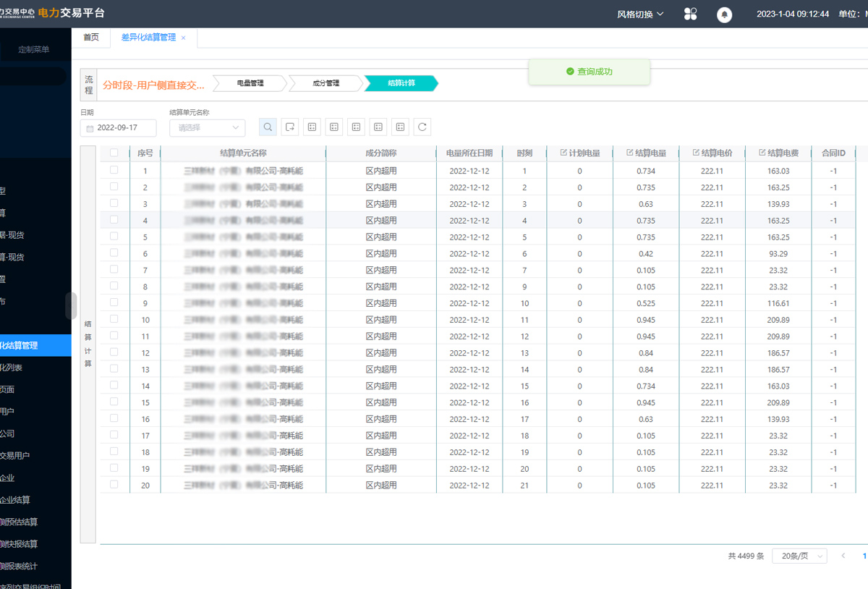This screenshot has width=868, height=589.
Task: Click edit icon in 计划电量 header
Action: click(x=564, y=153)
